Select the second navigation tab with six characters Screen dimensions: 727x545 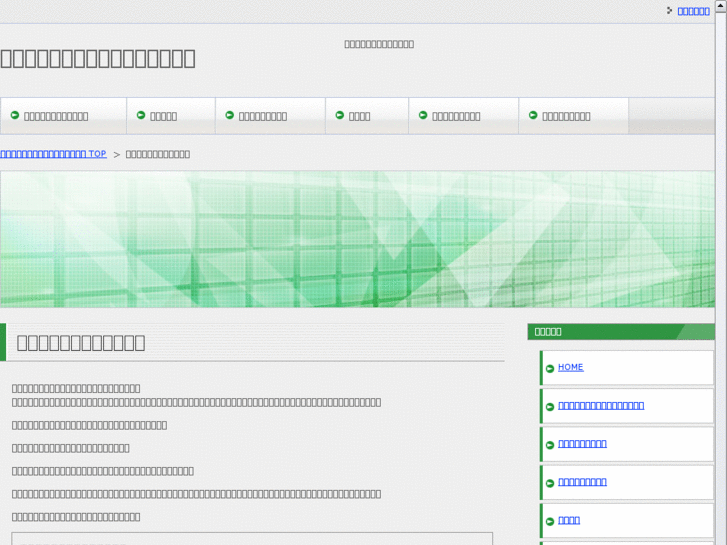(171, 116)
